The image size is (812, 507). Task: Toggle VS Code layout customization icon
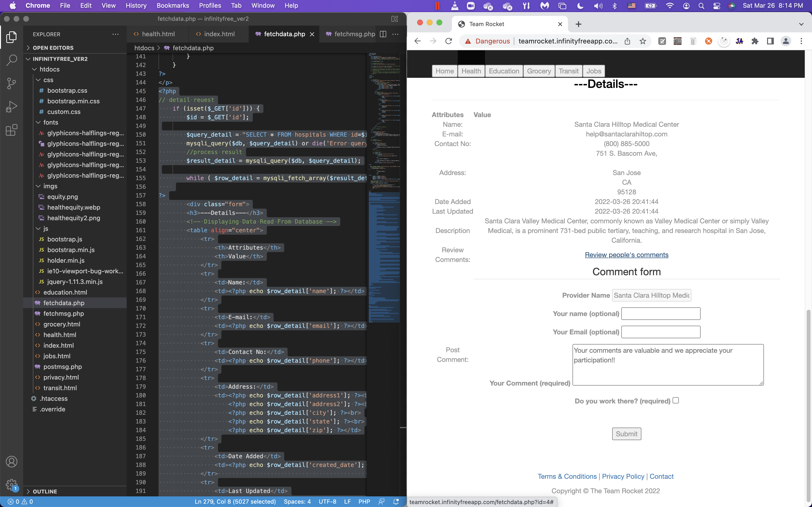(x=395, y=19)
